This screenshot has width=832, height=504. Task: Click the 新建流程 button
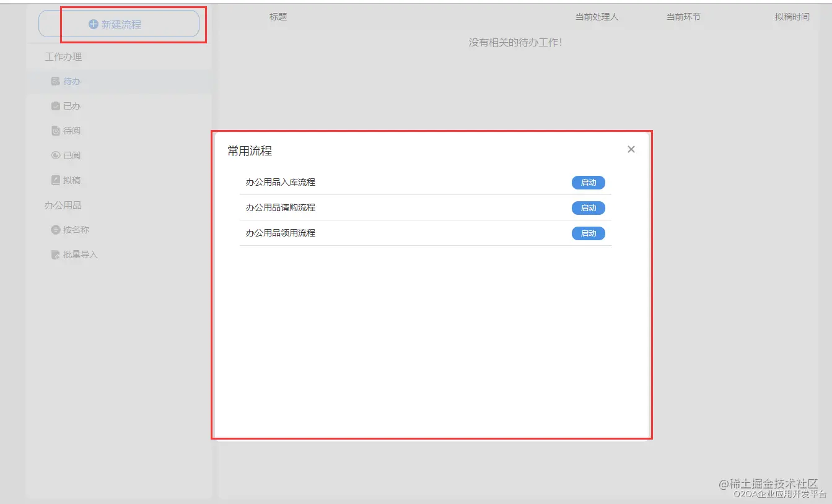119,24
